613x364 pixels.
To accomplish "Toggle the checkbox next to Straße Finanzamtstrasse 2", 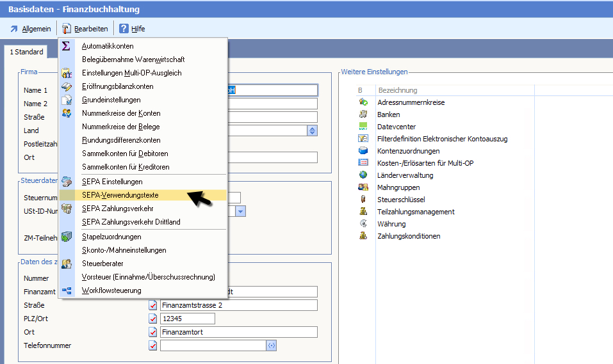I will pos(153,305).
